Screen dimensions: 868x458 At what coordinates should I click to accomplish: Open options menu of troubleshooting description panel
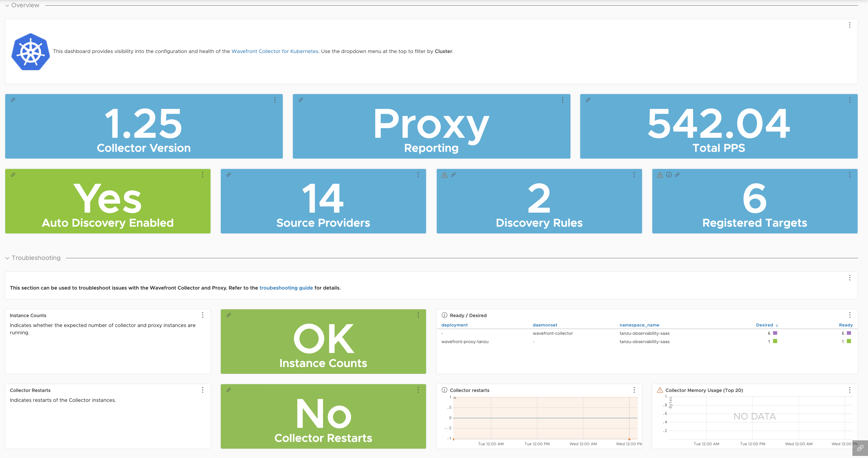tap(850, 277)
